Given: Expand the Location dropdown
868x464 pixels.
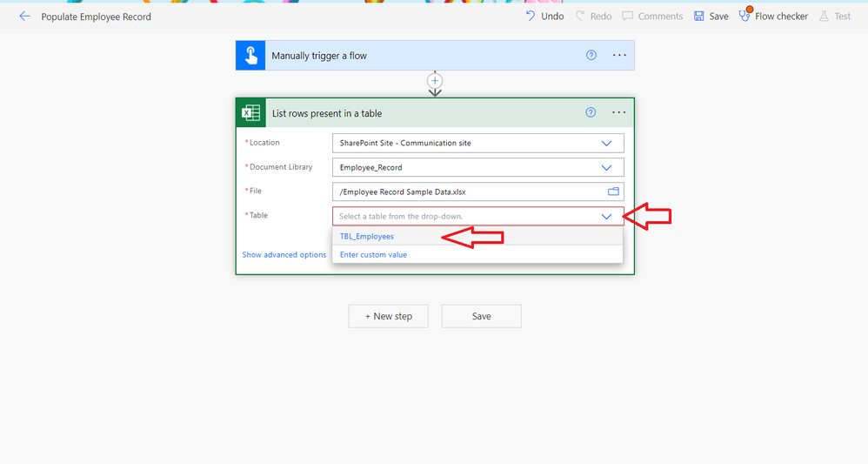Looking at the screenshot, I should click(x=607, y=143).
